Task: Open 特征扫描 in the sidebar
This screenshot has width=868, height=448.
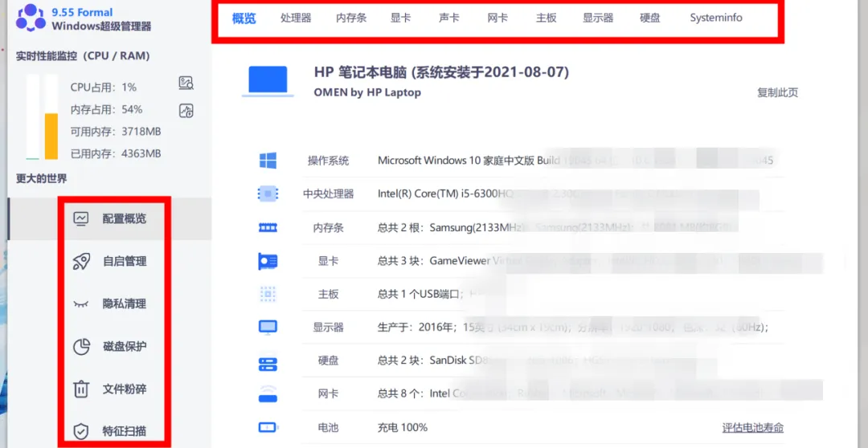Action: pyautogui.click(x=125, y=431)
